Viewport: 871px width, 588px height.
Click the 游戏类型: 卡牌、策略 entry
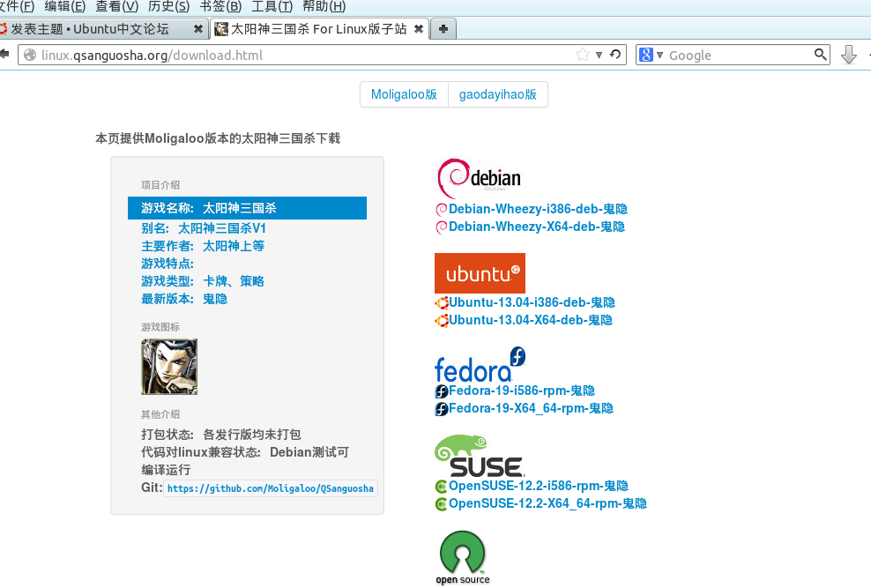(x=203, y=281)
